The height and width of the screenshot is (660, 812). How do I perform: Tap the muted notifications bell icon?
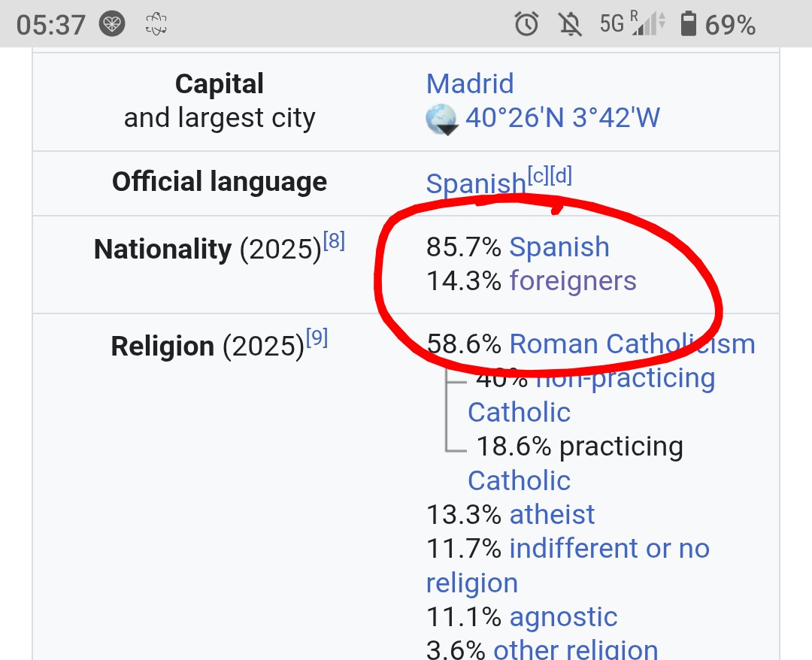(570, 24)
